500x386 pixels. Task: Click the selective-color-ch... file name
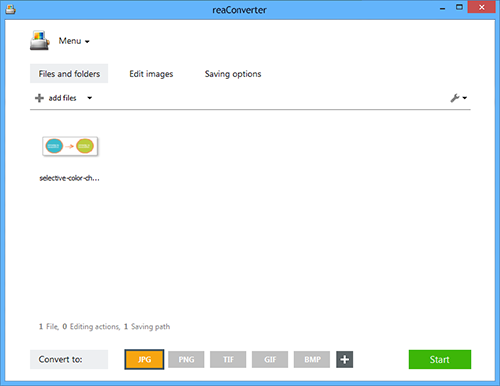pos(69,178)
